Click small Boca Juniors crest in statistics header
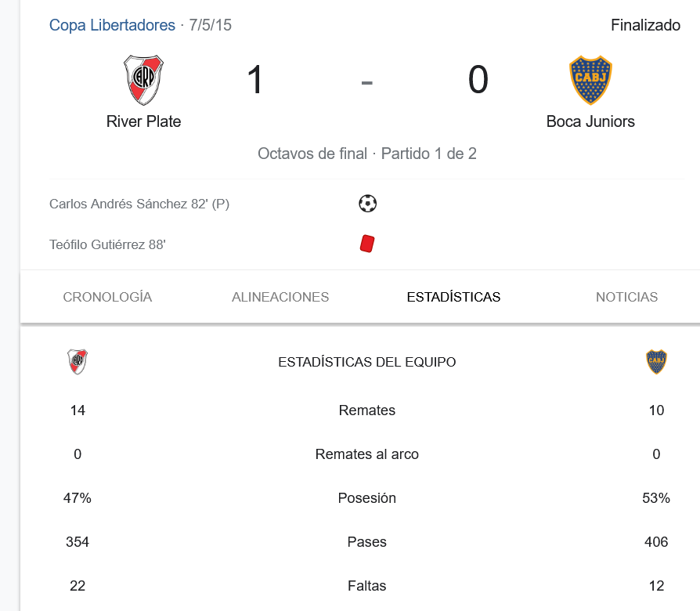This screenshot has width=700, height=611. [x=656, y=361]
